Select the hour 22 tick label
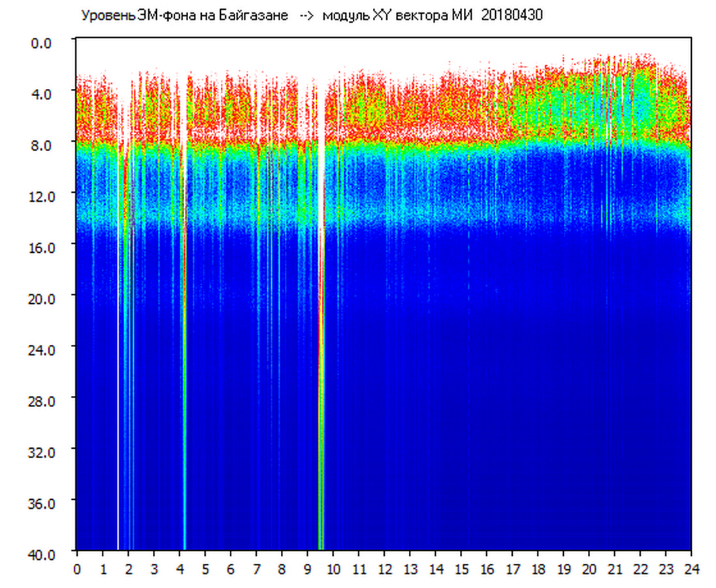This screenshot has width=716, height=588. [x=641, y=569]
